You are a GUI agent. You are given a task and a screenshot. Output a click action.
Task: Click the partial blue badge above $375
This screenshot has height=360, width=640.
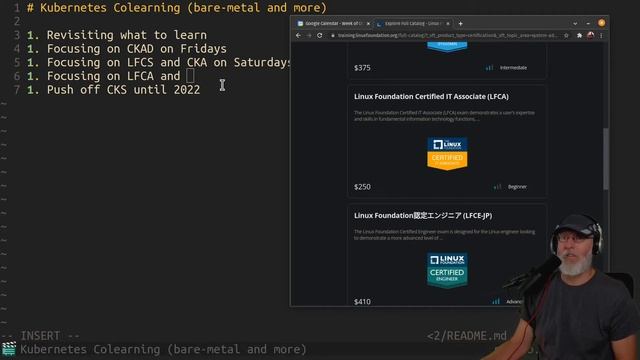point(447,46)
